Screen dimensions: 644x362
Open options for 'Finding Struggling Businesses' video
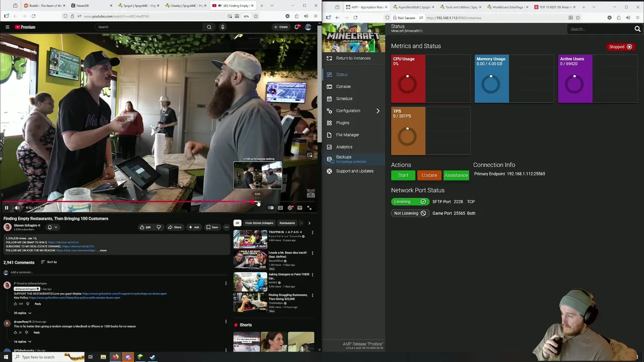(x=312, y=296)
